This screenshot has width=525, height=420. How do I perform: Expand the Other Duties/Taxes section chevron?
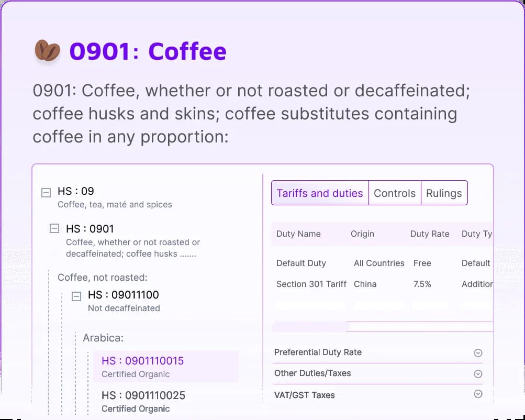tap(477, 374)
